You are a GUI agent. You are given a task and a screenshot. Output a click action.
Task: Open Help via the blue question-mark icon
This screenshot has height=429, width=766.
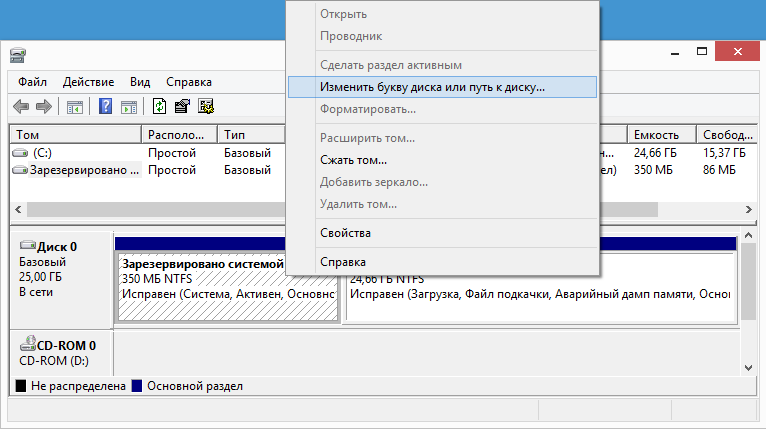(105, 106)
